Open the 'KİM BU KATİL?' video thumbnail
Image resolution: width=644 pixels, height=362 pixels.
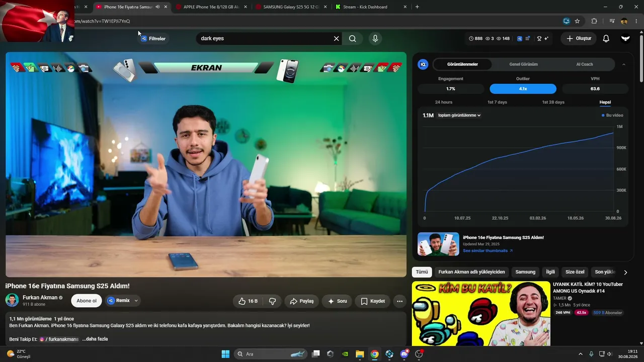[481, 314]
